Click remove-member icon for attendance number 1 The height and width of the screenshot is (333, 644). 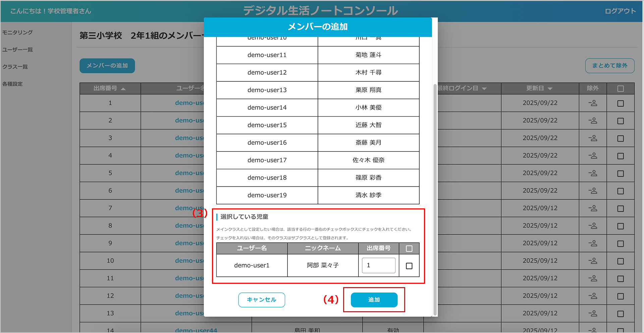click(593, 103)
